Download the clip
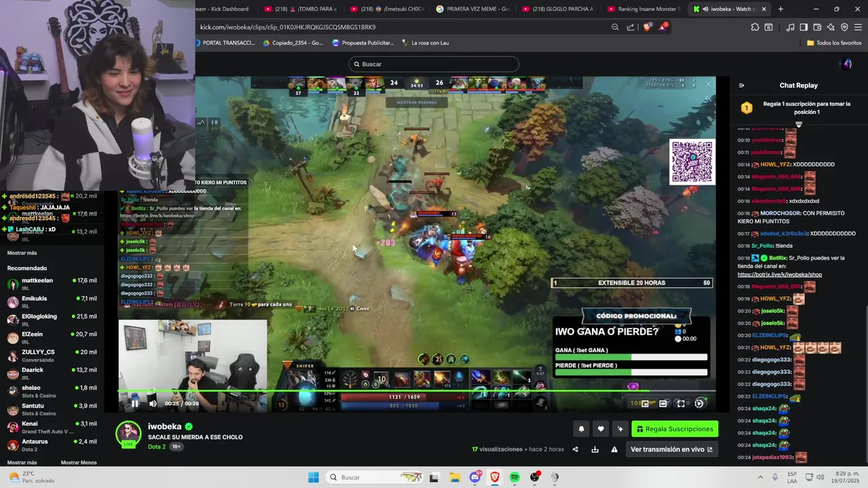Viewport: 868px width, 488px height. pyautogui.click(x=595, y=449)
